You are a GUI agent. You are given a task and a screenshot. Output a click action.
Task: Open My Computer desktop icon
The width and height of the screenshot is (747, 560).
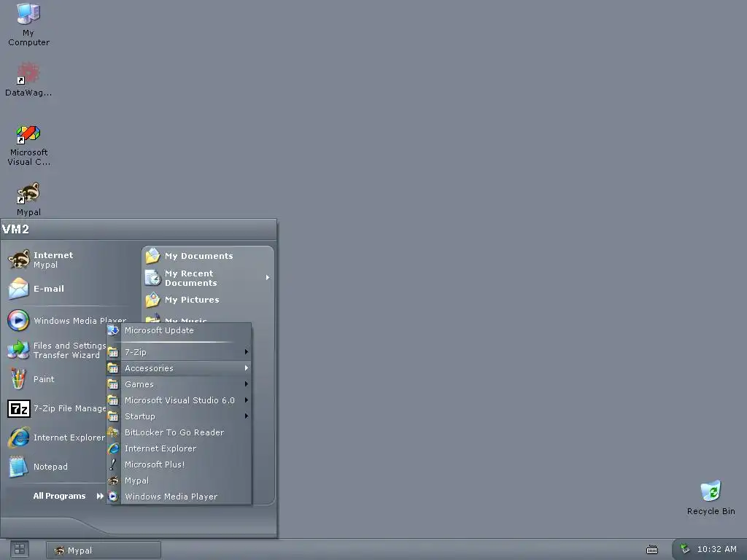[28, 24]
